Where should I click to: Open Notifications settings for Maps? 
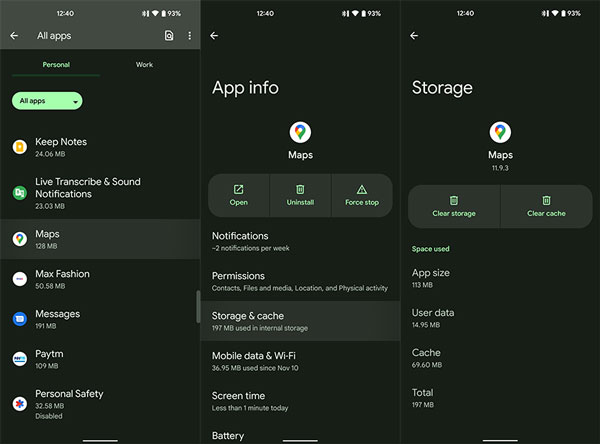300,241
